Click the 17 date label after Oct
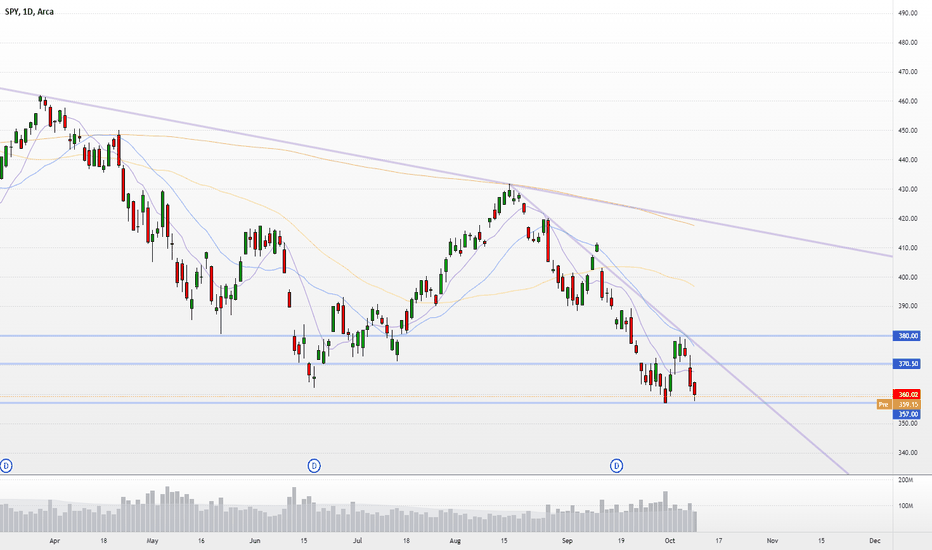The height and width of the screenshot is (550, 932). coord(719,541)
